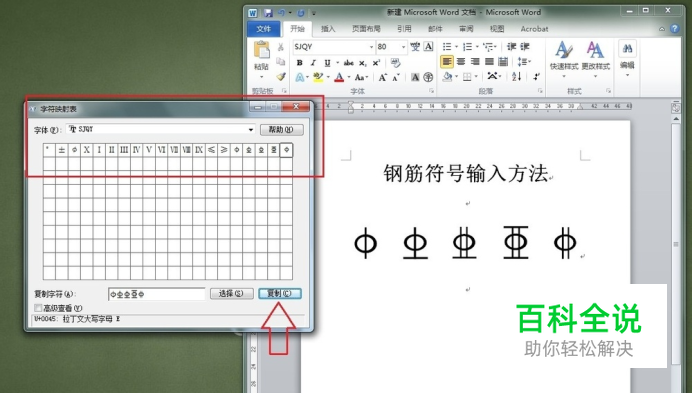
Task: Toggle Show/Hide paragraph marks icon
Action: click(x=536, y=77)
